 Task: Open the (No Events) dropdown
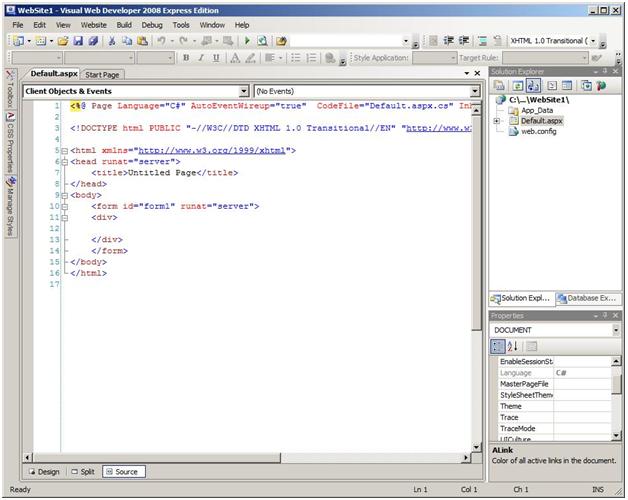click(x=476, y=91)
